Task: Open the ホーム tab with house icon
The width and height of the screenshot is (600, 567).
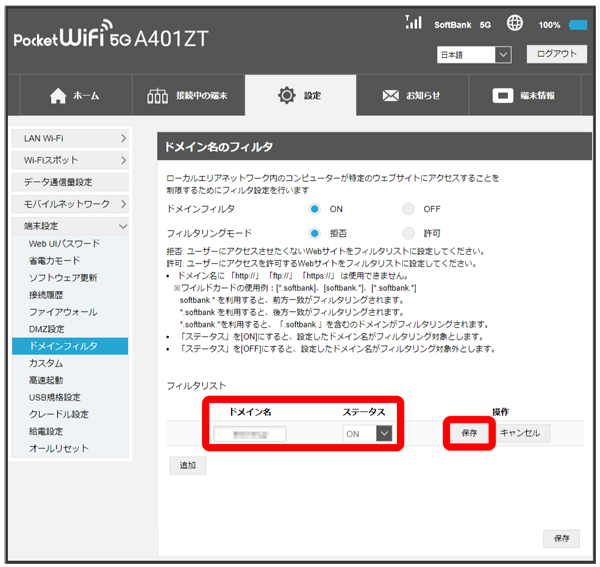Action: point(75,96)
